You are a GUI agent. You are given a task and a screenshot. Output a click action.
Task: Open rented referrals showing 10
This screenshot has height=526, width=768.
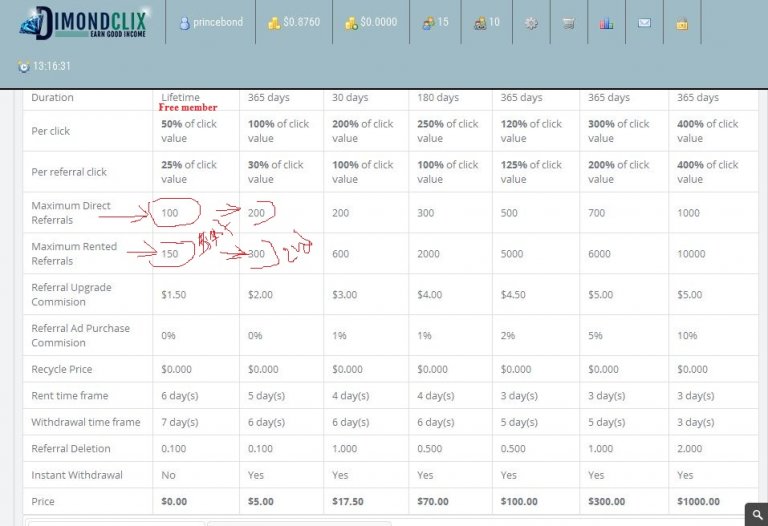(x=487, y=22)
